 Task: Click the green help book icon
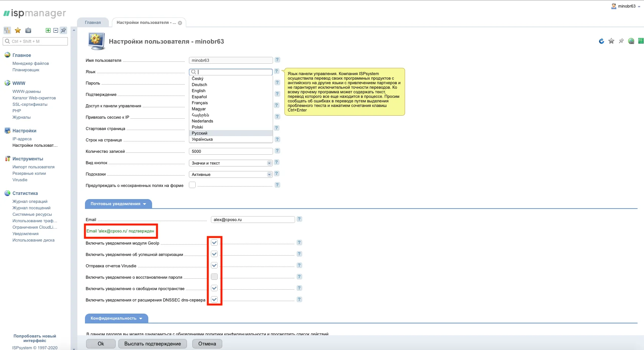pyautogui.click(x=641, y=41)
